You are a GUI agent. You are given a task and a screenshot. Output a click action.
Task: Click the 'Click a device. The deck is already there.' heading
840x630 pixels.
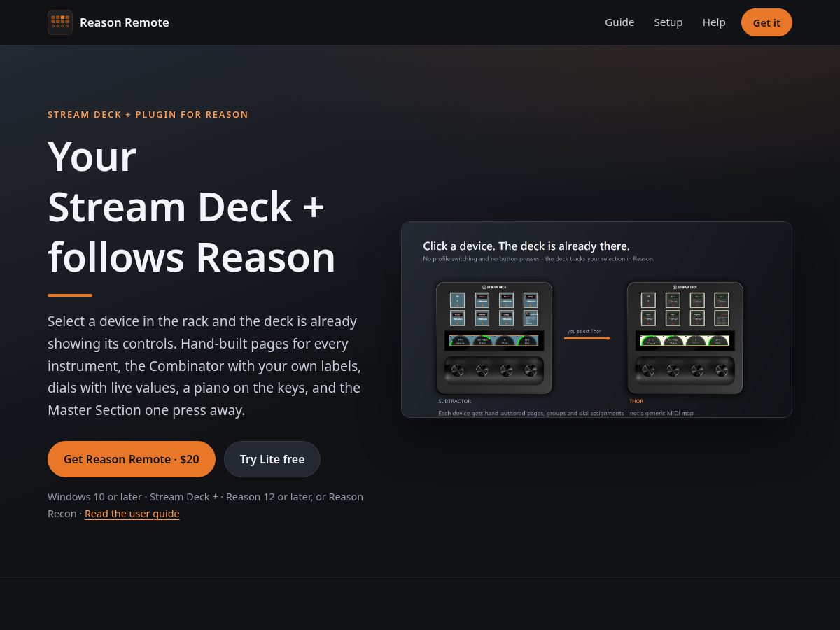(526, 246)
